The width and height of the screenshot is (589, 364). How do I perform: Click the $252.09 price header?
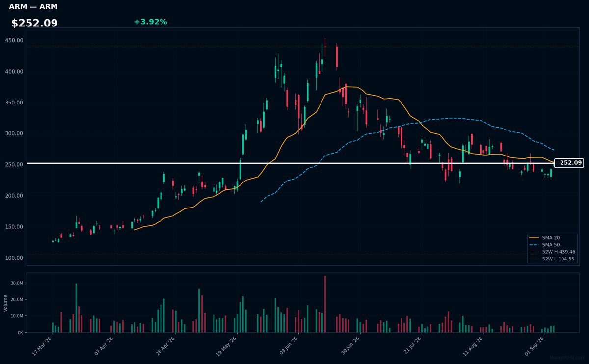coord(34,23)
